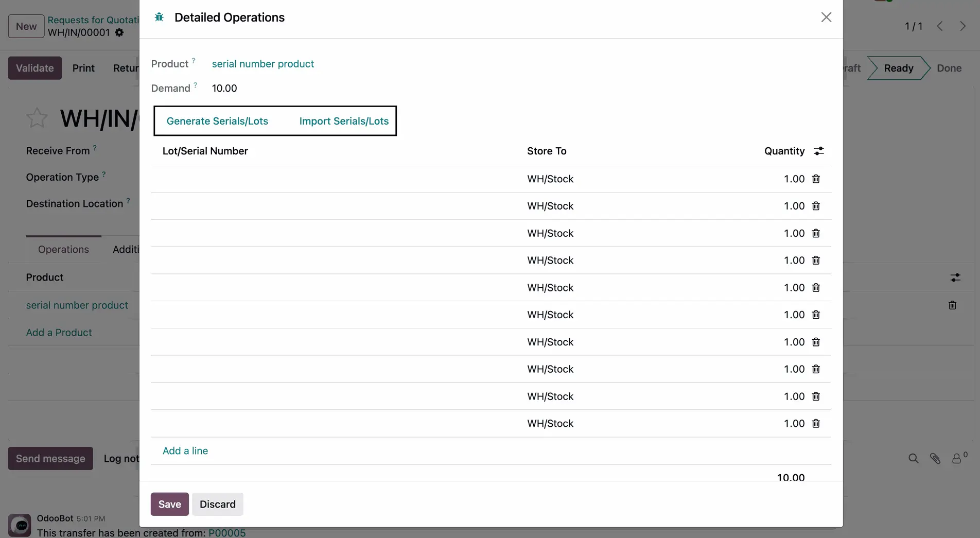980x538 pixels.
Task: Open the P00005 source document link
Action: coord(226,532)
